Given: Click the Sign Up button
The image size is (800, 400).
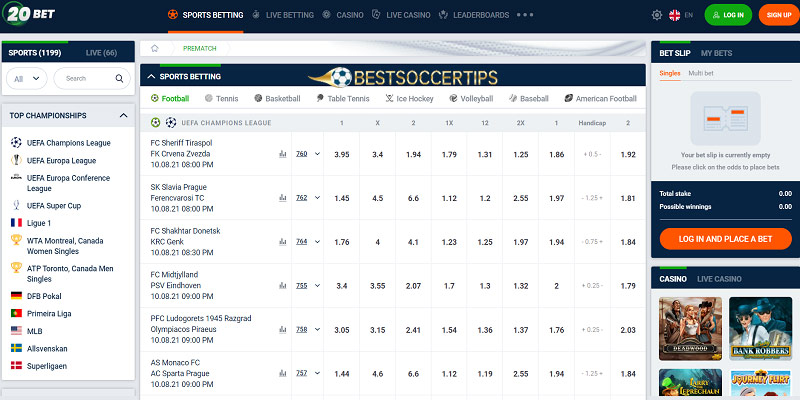Looking at the screenshot, I should [779, 15].
